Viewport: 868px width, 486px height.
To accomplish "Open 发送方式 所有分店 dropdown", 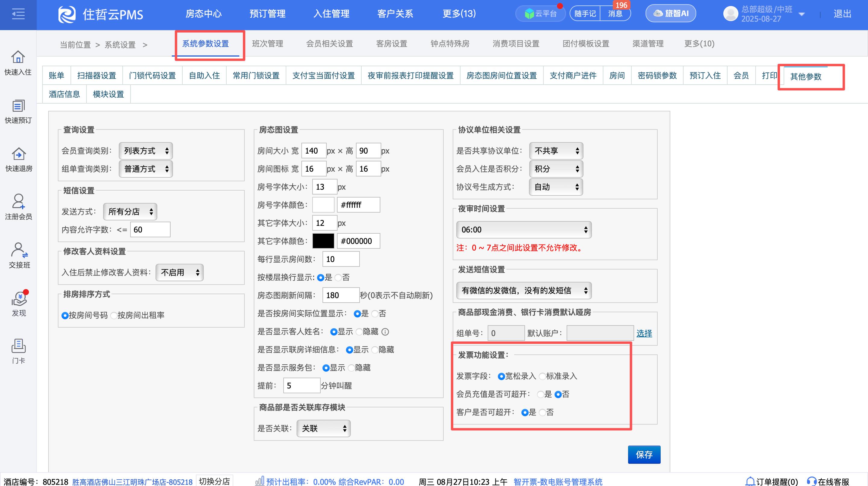I will coord(130,212).
